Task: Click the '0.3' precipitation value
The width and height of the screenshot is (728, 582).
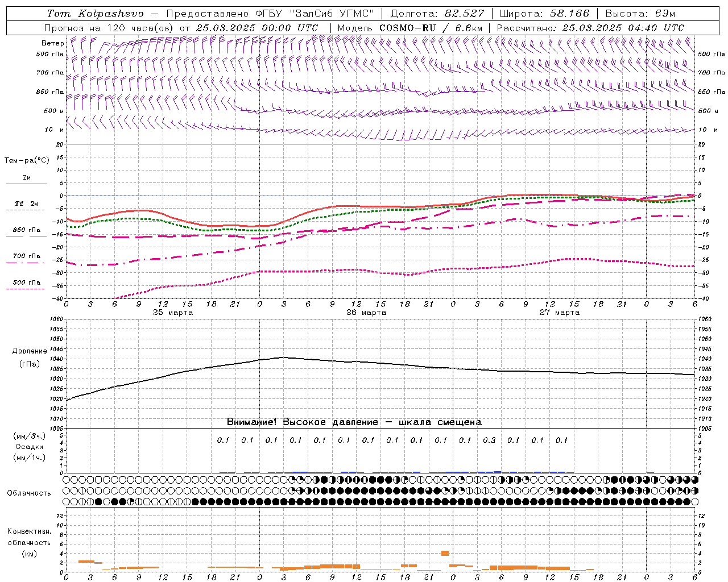Action: (489, 440)
